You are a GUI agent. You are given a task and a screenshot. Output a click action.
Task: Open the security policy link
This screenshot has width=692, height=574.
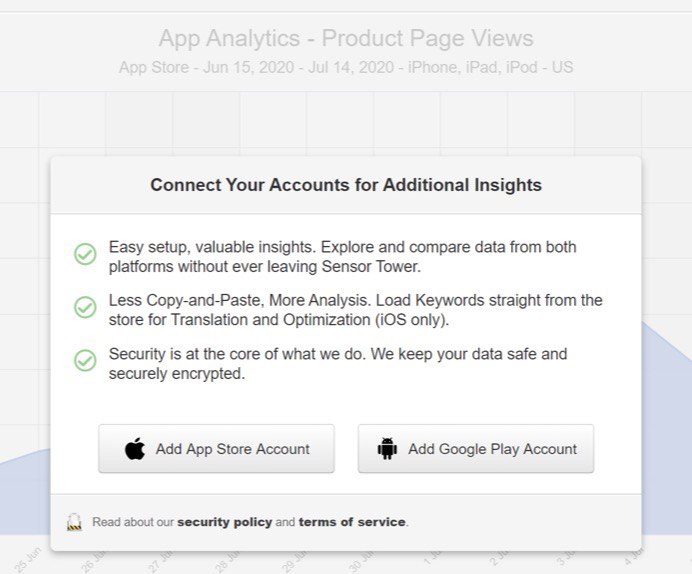224,522
